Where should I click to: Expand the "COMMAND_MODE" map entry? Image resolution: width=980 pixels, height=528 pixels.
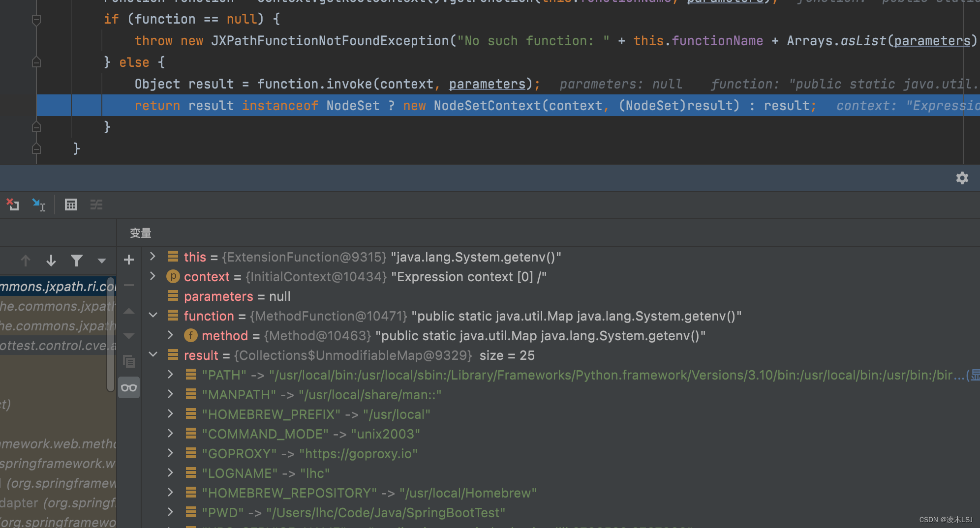(x=170, y=433)
